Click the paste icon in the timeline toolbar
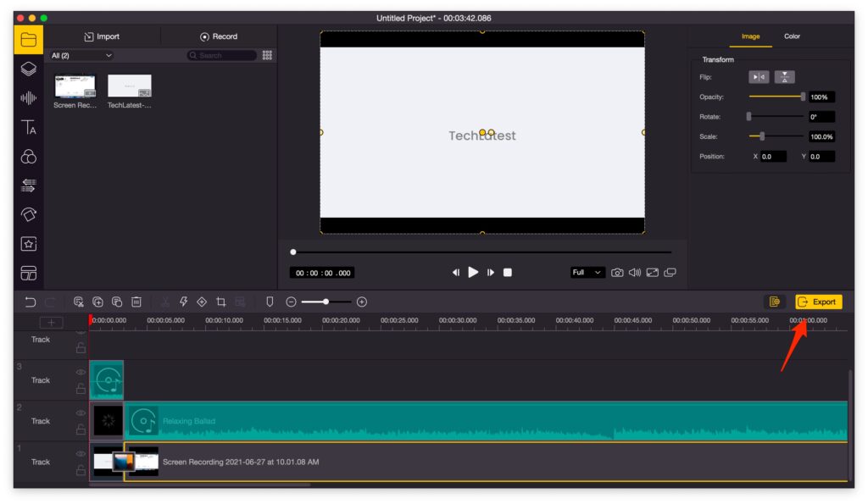 coord(117,302)
